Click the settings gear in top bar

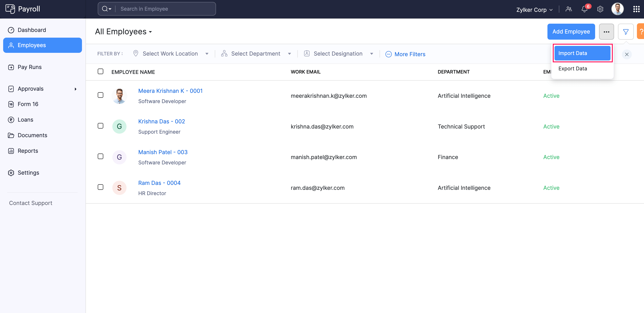click(600, 9)
